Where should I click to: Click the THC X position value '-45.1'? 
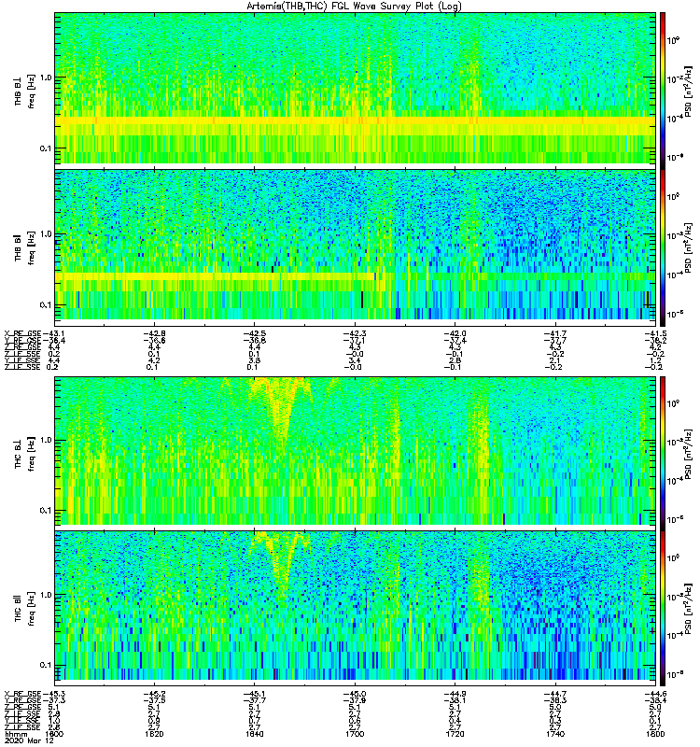255,694
